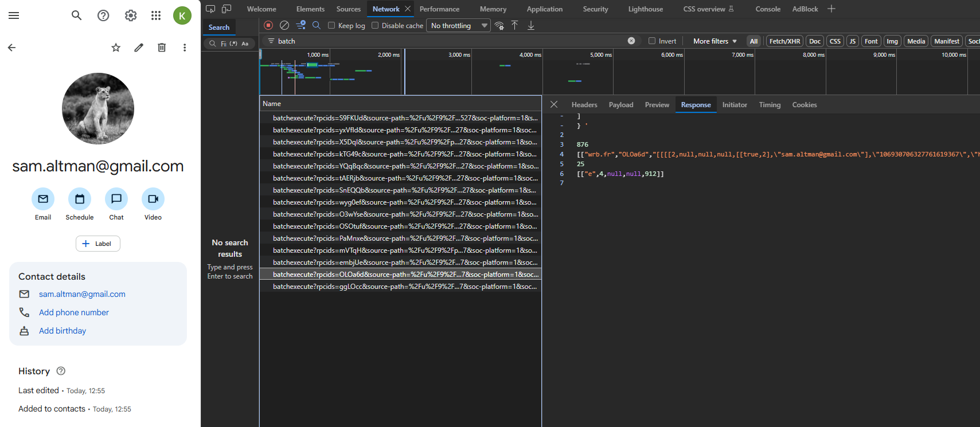Select the Fetch/XHR request type filter

click(x=784, y=41)
